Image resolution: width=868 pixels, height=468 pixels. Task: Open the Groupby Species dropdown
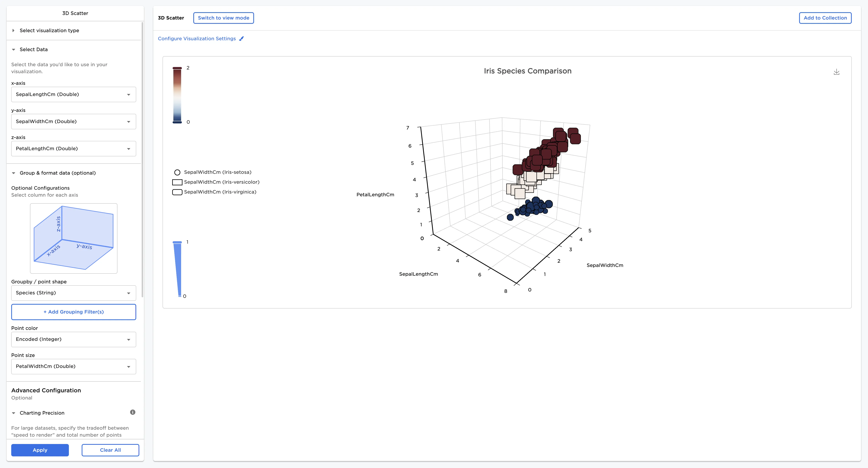tap(74, 293)
